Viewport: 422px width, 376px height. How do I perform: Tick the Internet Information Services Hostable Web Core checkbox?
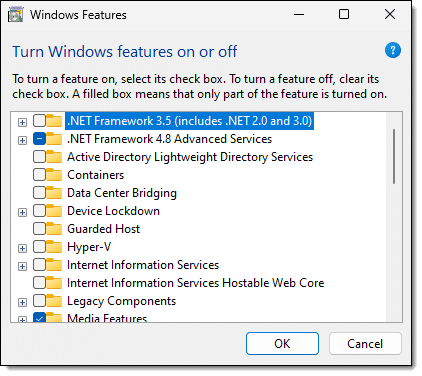coord(39,283)
